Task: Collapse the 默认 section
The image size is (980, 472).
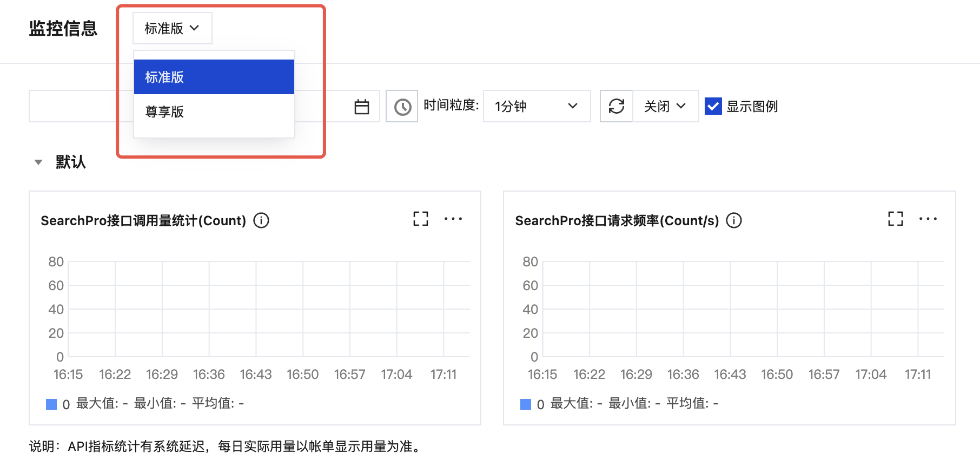Action: [38, 162]
